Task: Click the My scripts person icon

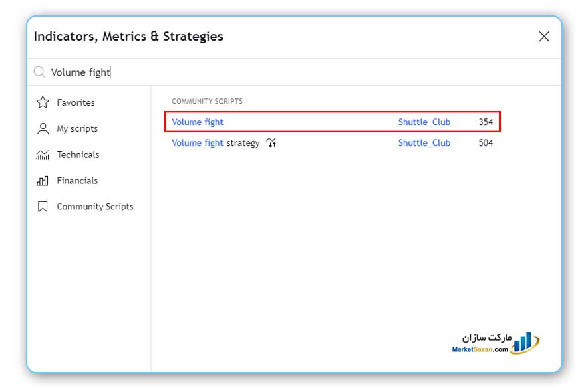Action: tap(43, 128)
